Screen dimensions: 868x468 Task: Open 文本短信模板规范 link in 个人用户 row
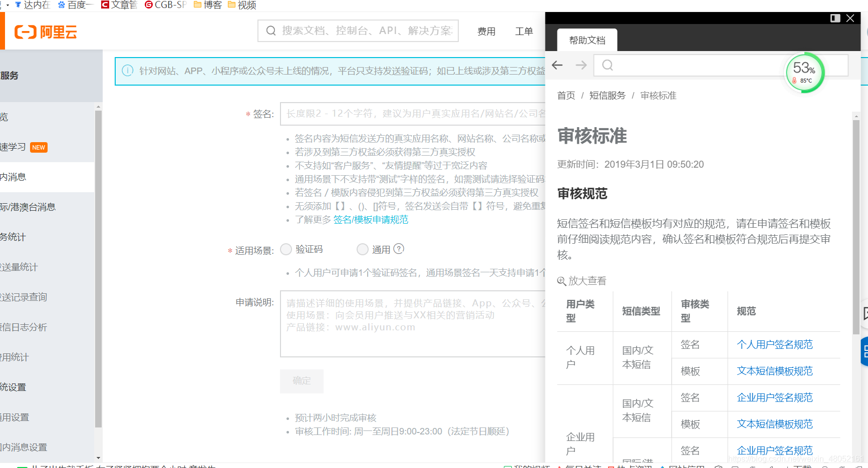click(774, 371)
